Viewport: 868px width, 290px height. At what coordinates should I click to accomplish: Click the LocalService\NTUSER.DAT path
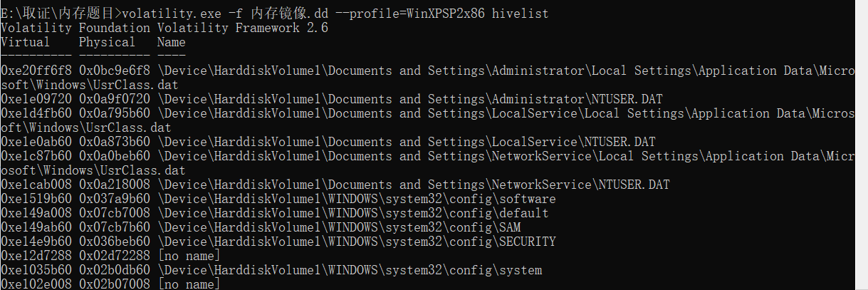point(407,142)
